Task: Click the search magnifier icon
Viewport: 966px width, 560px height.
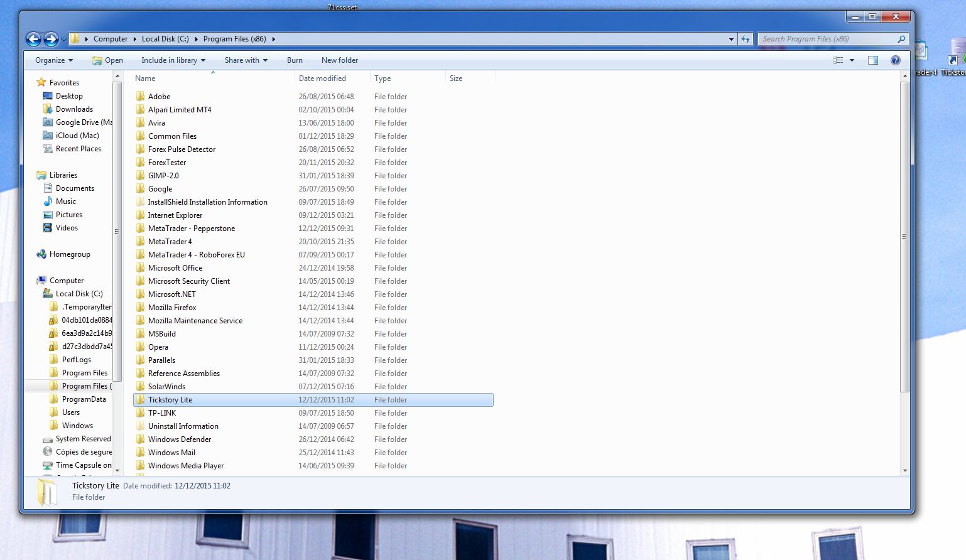Action: [x=901, y=39]
